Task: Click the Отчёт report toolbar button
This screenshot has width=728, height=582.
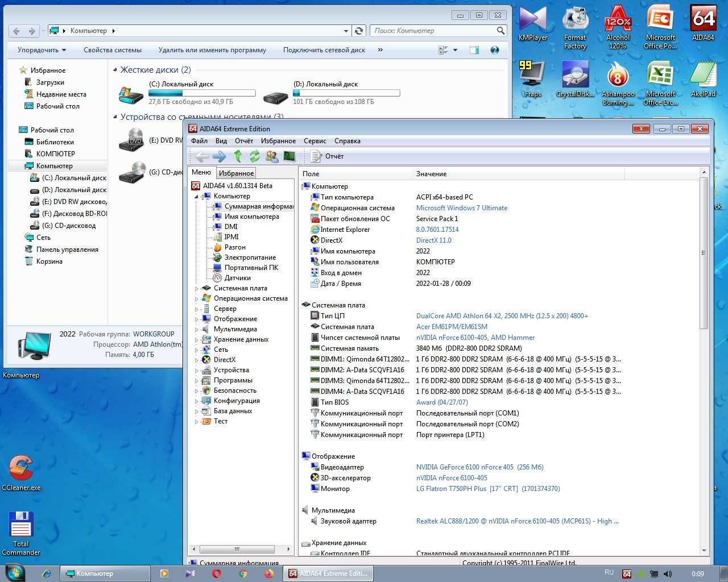Action: tap(327, 156)
